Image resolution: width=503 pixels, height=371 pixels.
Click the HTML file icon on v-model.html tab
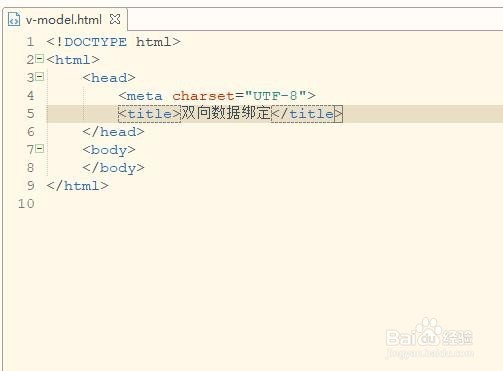point(14,19)
